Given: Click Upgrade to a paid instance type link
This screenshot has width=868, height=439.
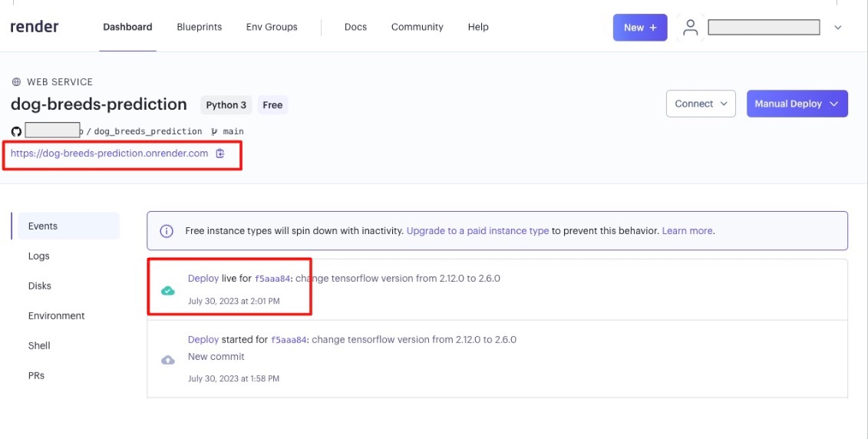Looking at the screenshot, I should click(477, 231).
